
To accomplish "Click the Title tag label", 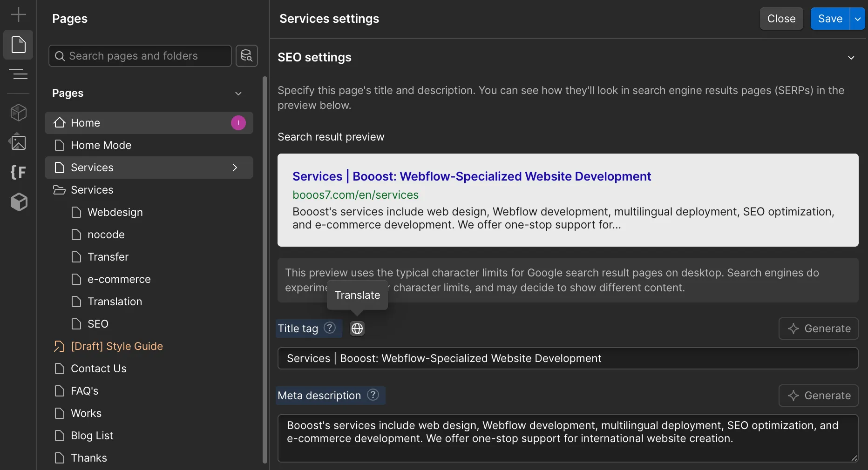I will click(x=298, y=329).
